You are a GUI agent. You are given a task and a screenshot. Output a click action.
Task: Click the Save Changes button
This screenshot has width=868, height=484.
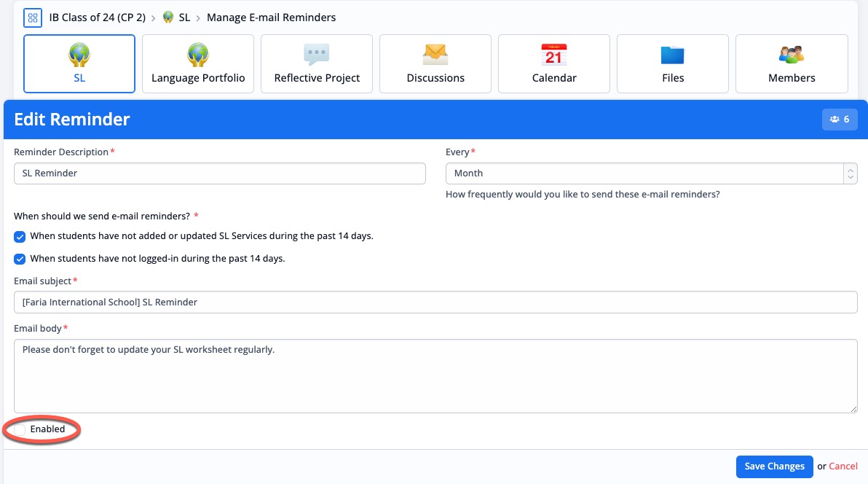coord(775,467)
